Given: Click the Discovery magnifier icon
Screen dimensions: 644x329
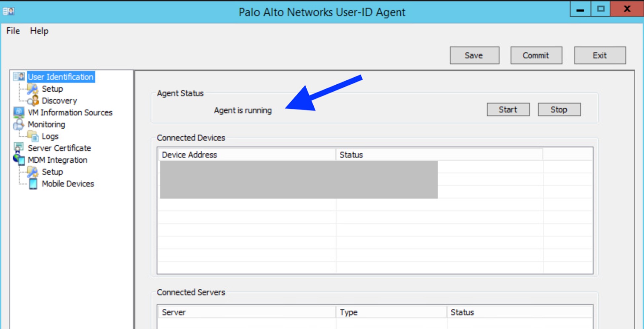Looking at the screenshot, I should [x=33, y=101].
